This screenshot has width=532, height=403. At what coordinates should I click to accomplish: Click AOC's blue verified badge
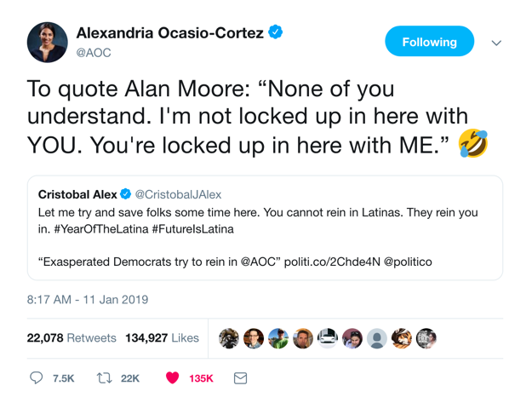coord(276,32)
